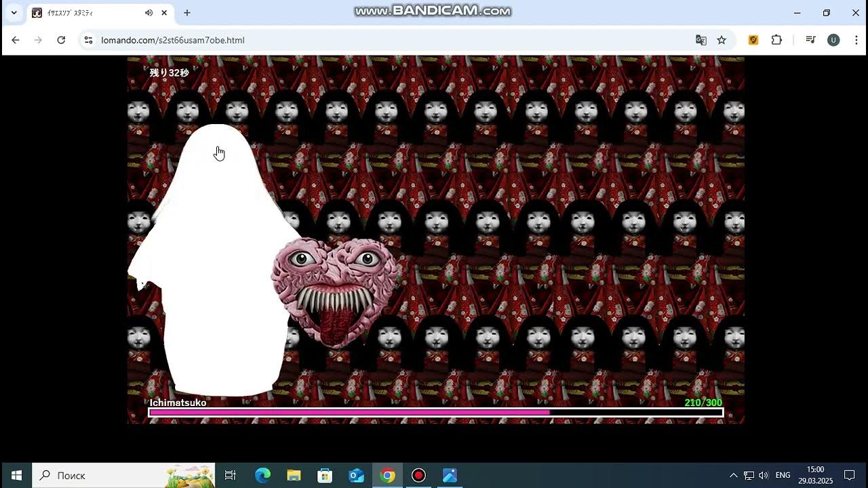Open a new browser tab

187,13
